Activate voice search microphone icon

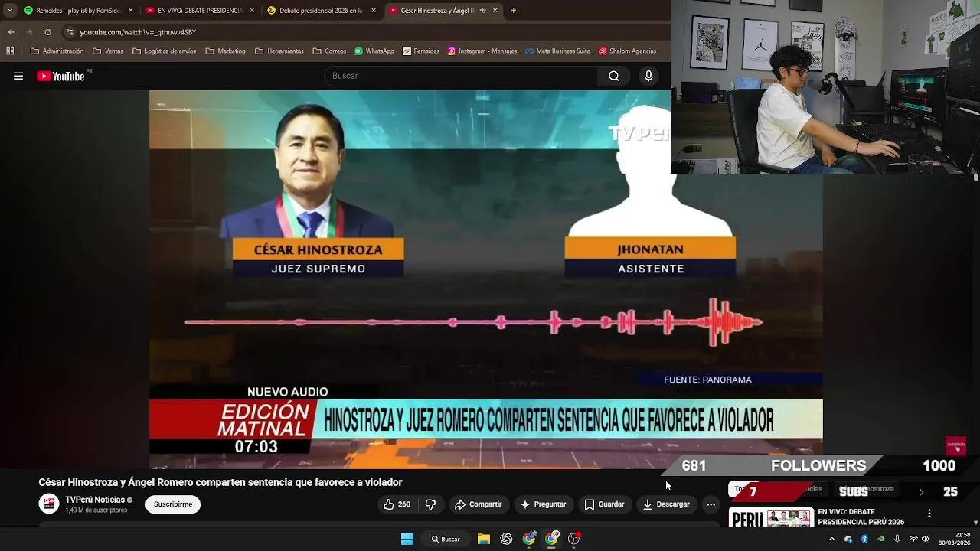tap(648, 76)
